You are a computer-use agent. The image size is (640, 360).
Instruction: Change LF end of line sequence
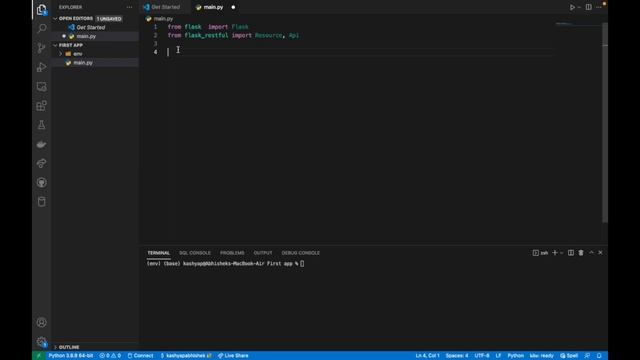click(x=498, y=356)
